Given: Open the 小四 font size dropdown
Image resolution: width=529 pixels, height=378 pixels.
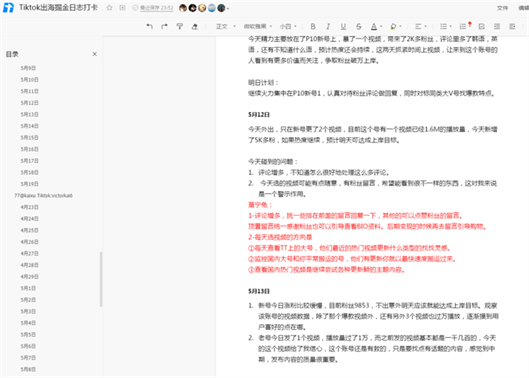Looking at the screenshot, I should click(288, 26).
